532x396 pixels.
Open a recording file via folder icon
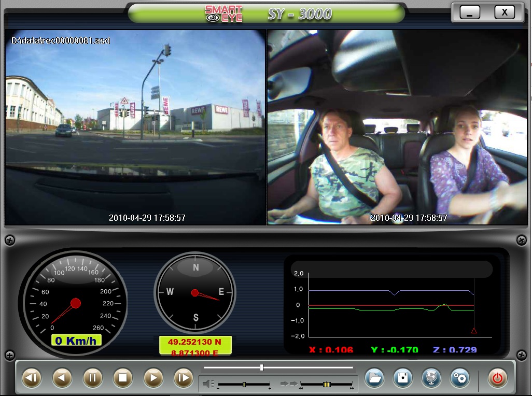pyautogui.click(x=374, y=378)
